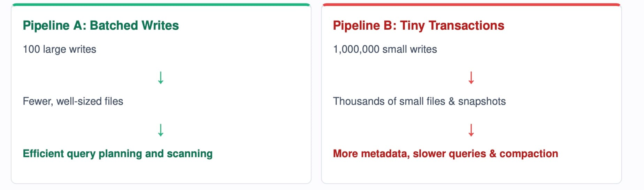
Task: Click the words "Tiny Transactions" in the red heading
Action: [452, 25]
